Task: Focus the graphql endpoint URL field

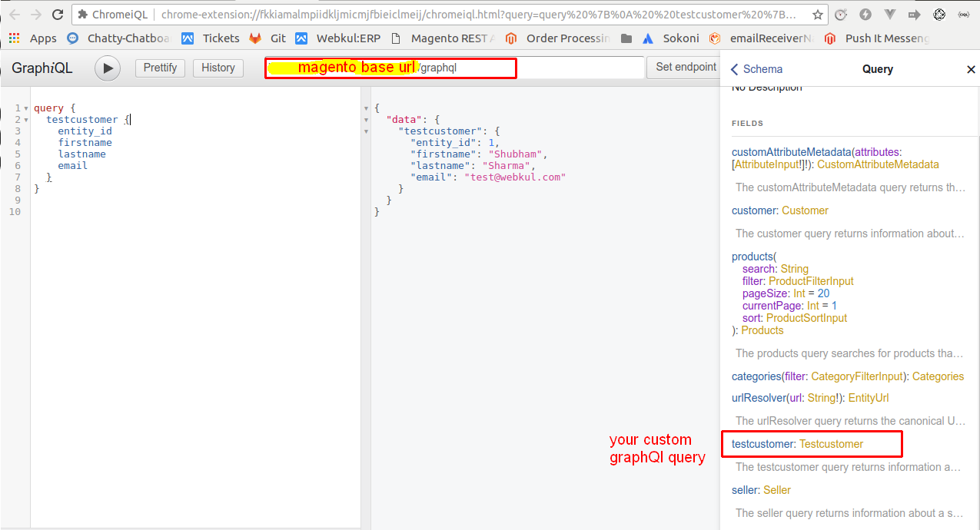Action: pyautogui.click(x=454, y=68)
